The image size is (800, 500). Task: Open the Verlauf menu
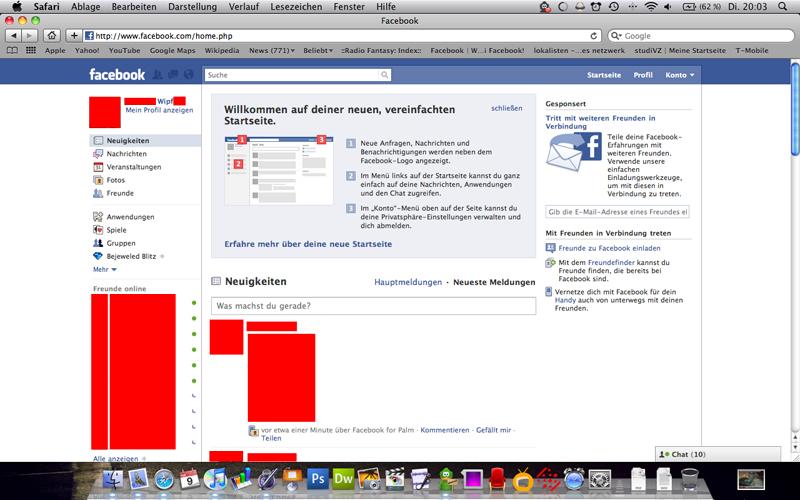coord(243,7)
